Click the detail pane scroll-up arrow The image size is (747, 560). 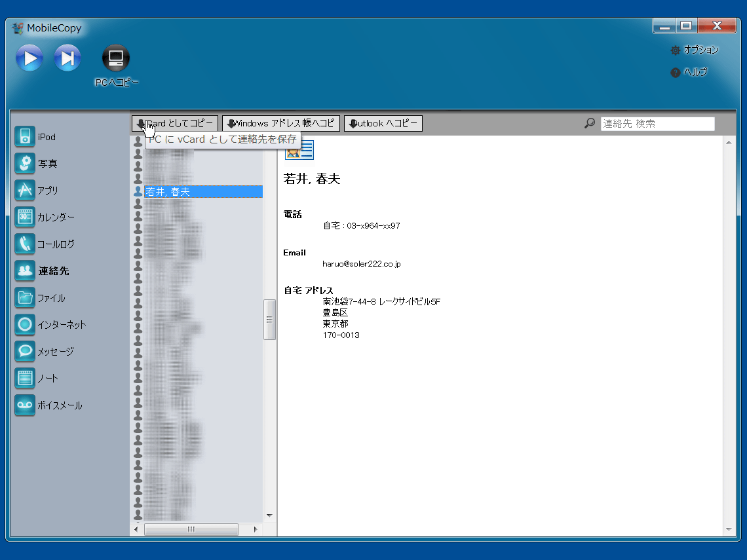pyautogui.click(x=729, y=142)
